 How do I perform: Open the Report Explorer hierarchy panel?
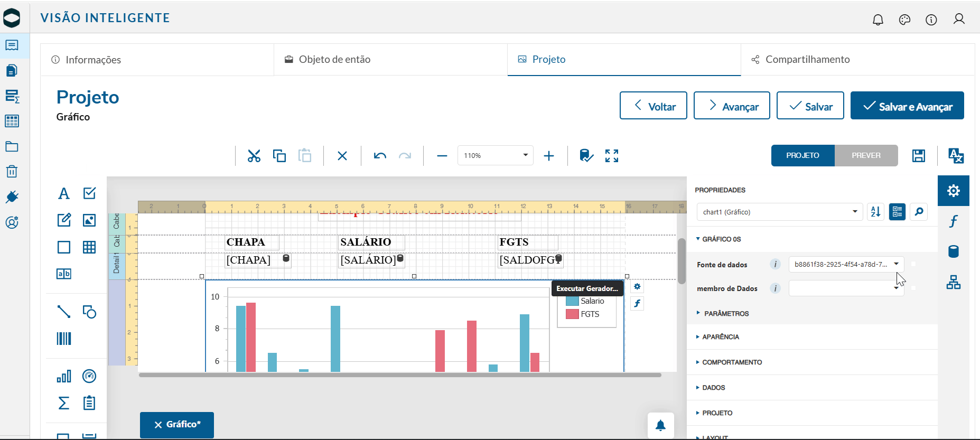(954, 283)
